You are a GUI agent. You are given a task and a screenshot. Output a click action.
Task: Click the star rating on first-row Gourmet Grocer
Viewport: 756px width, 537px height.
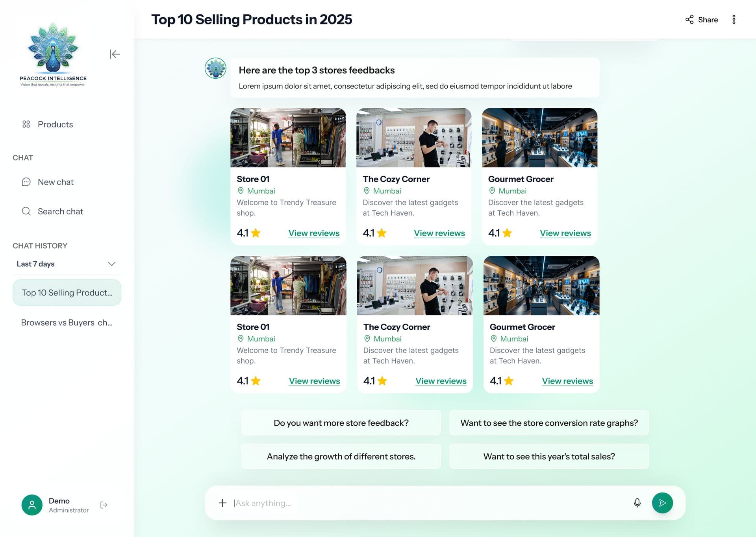click(507, 233)
